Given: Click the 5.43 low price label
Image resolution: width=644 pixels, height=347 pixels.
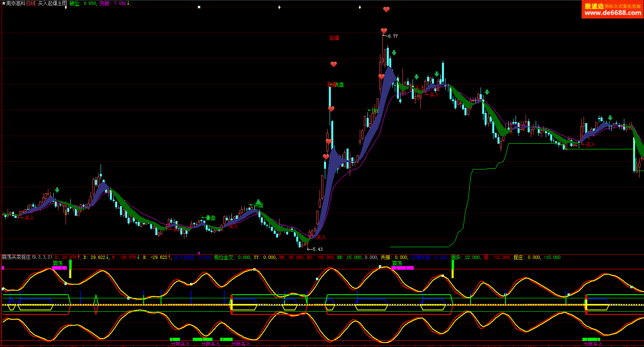Looking at the screenshot, I should tap(317, 249).
